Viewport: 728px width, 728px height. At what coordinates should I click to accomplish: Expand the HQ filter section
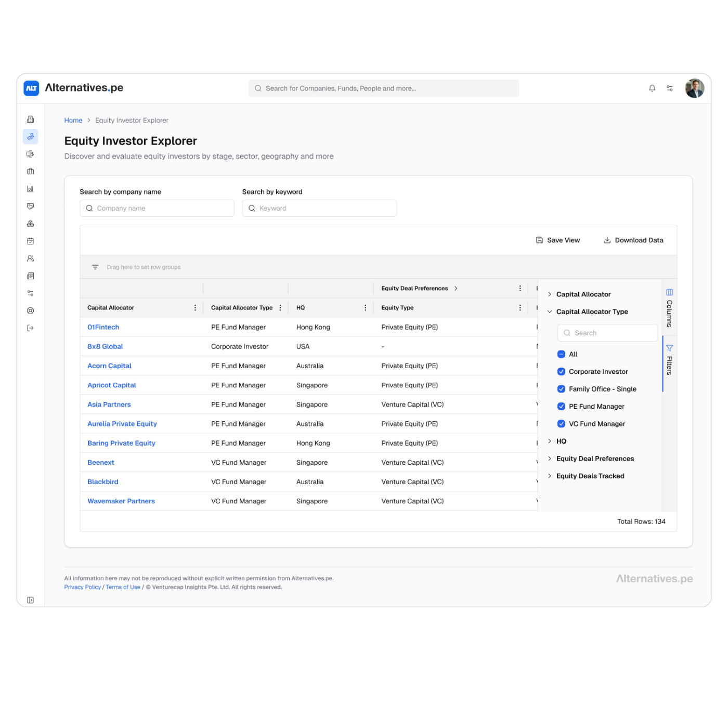pos(550,441)
